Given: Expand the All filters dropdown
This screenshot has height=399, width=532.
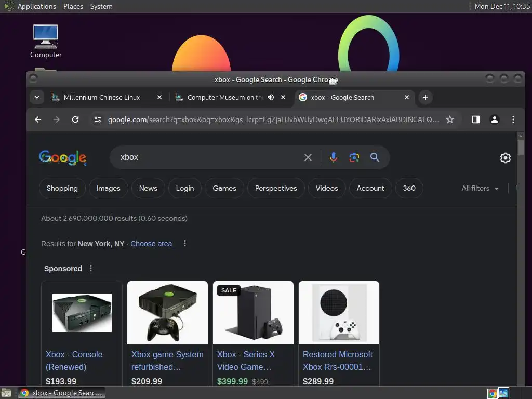Looking at the screenshot, I should (x=480, y=188).
